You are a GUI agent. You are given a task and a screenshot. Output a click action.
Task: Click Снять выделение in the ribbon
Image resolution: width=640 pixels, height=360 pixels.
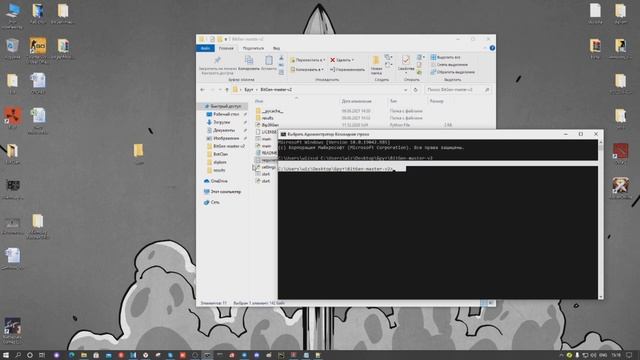click(449, 64)
